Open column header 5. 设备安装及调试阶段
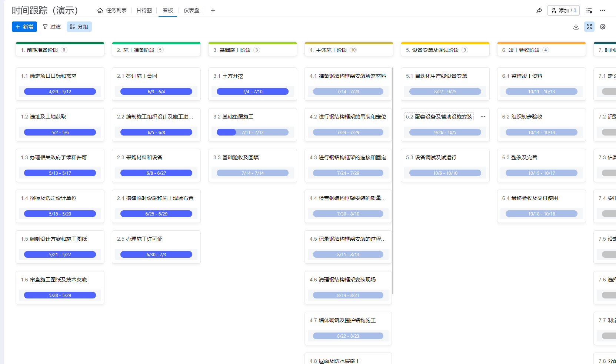The image size is (616, 364). pyautogui.click(x=445, y=50)
